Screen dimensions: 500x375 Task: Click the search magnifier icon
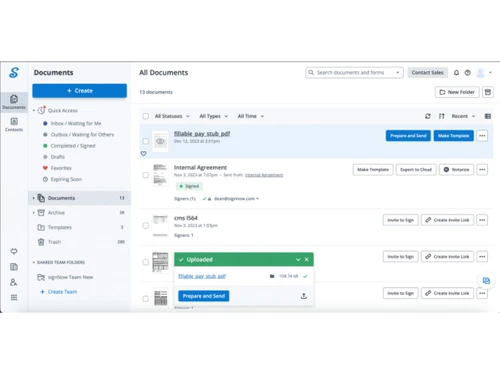coord(311,72)
